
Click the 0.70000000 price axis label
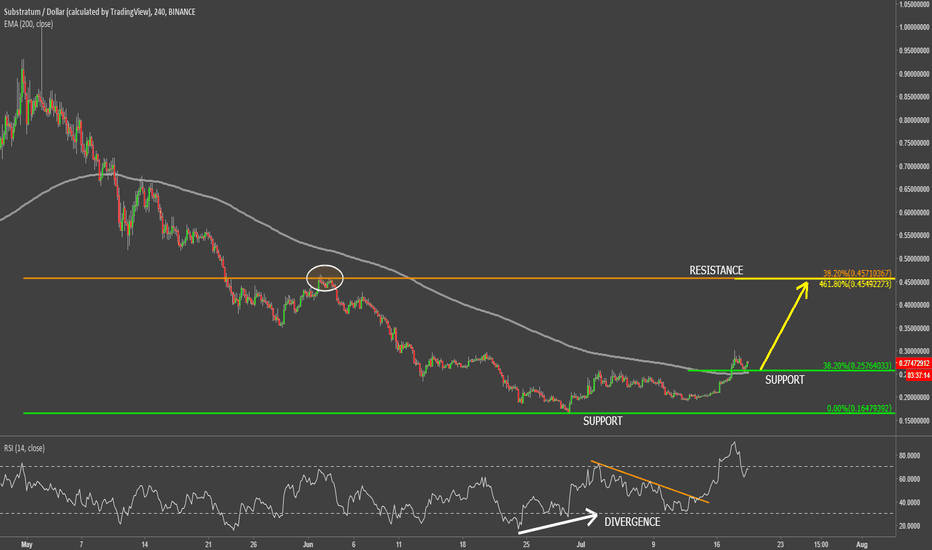point(914,166)
